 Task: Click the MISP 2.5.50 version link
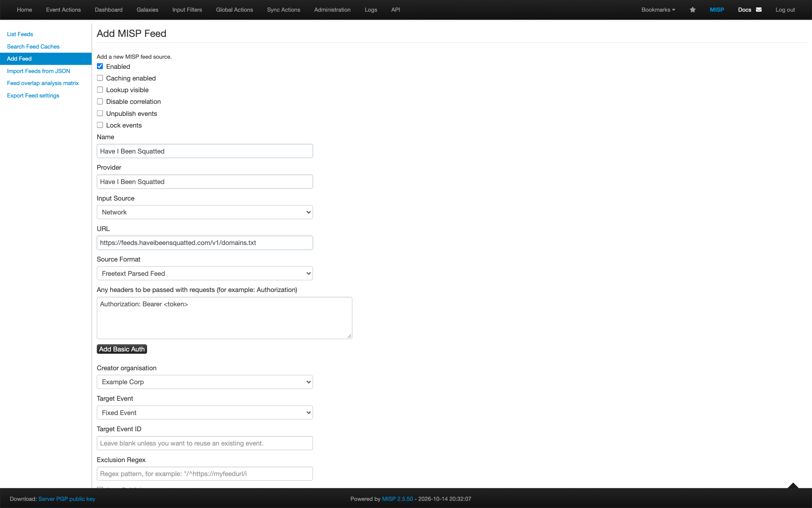(x=397, y=499)
